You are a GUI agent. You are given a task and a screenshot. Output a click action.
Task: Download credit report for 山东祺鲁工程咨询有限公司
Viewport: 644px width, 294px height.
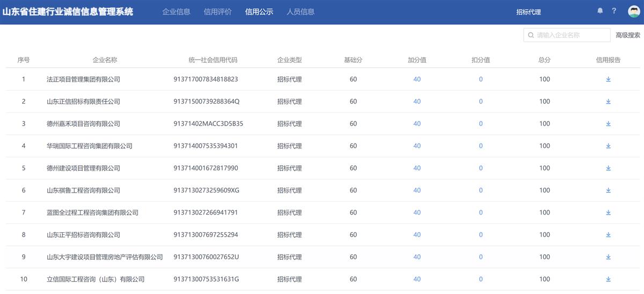click(x=608, y=190)
